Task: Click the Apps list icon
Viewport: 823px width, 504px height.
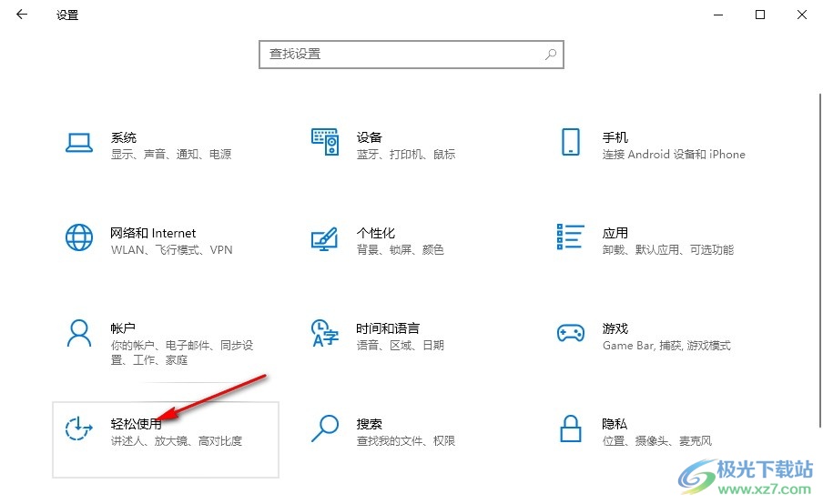Action: pos(570,237)
